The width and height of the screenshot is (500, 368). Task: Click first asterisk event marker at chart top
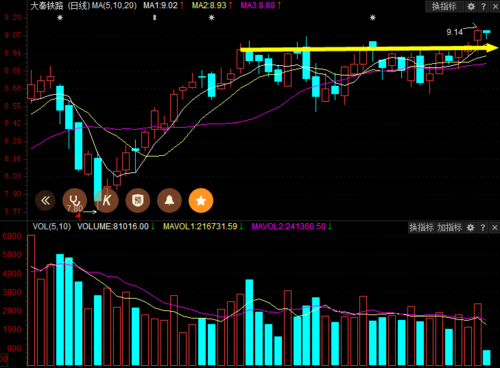coord(60,18)
